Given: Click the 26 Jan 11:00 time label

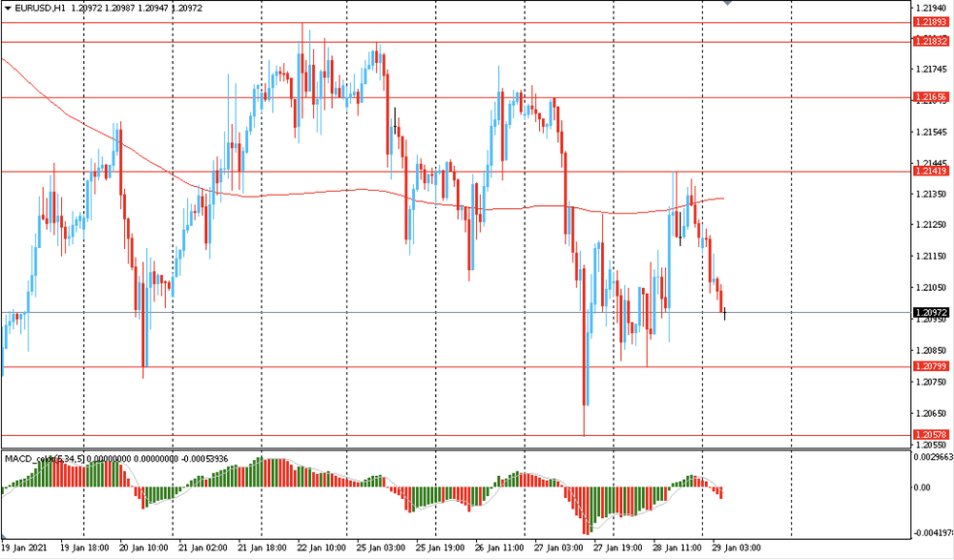Looking at the screenshot, I should point(500,548).
